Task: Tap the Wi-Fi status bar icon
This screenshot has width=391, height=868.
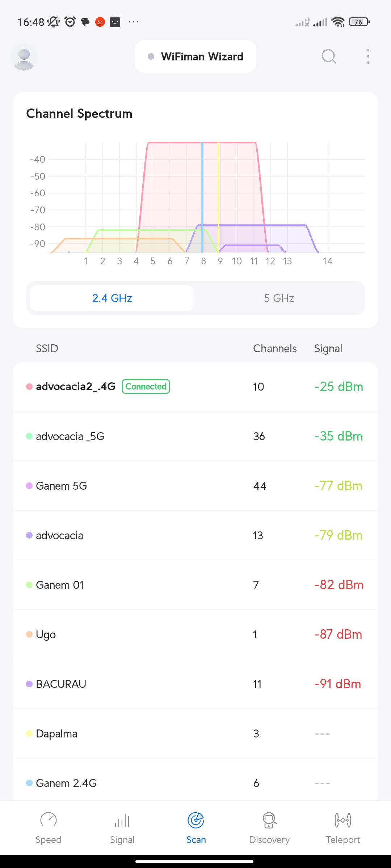Action: [338, 22]
